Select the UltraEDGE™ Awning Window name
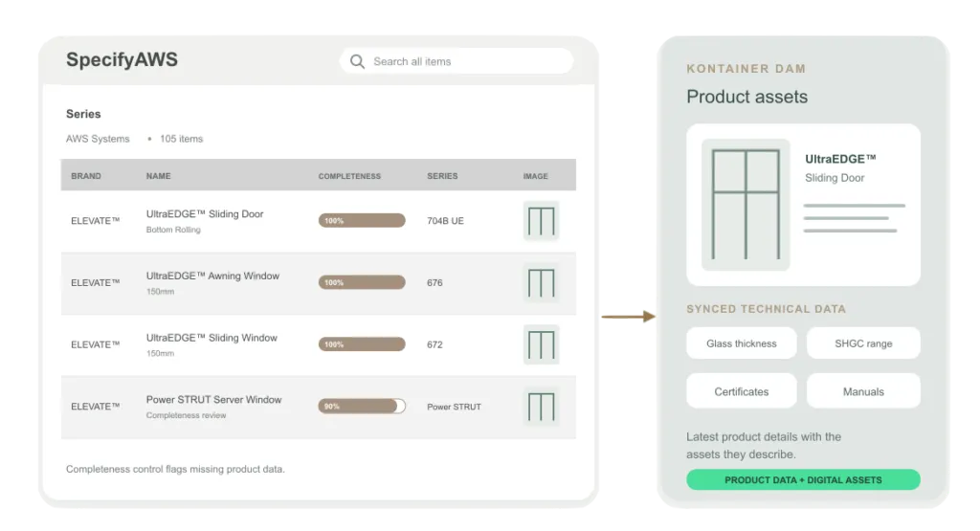 pos(212,276)
